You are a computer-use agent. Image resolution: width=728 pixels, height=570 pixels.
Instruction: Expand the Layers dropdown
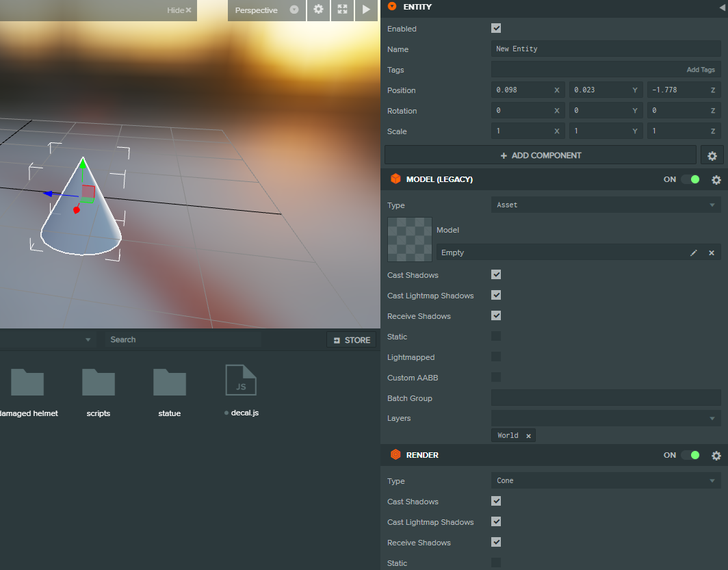tap(605, 417)
